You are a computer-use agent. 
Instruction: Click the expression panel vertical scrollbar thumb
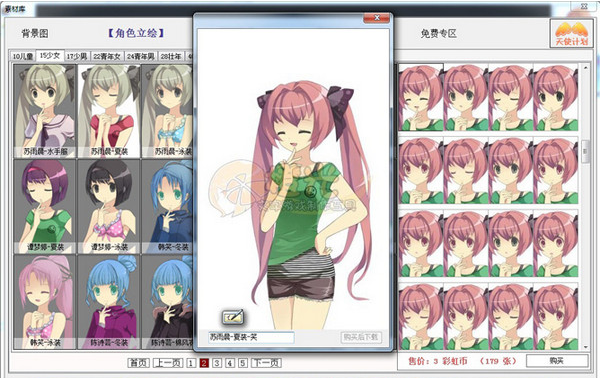coord(585,152)
